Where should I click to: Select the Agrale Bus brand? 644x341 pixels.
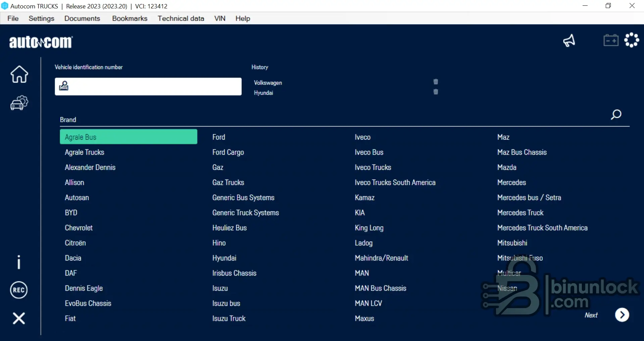[x=129, y=137]
